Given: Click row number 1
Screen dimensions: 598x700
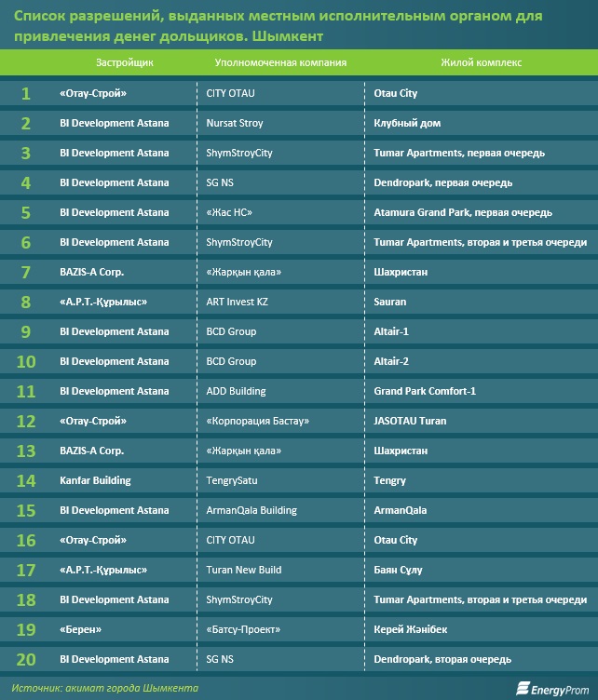Looking at the screenshot, I should pyautogui.click(x=26, y=93).
